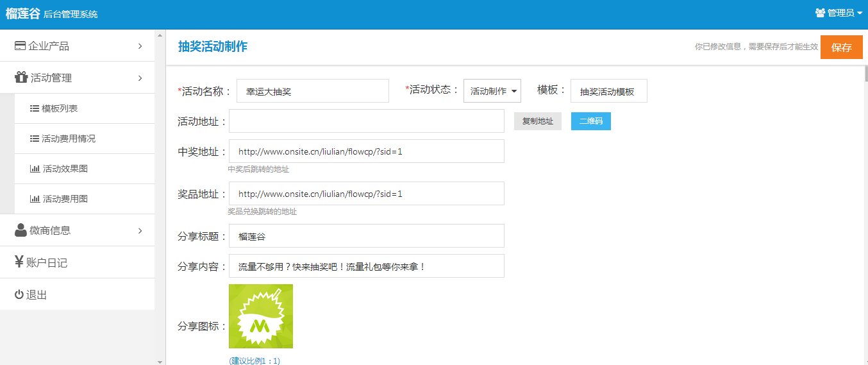Click the 分享内容 text field
The width and height of the screenshot is (868, 365).
tap(366, 266)
